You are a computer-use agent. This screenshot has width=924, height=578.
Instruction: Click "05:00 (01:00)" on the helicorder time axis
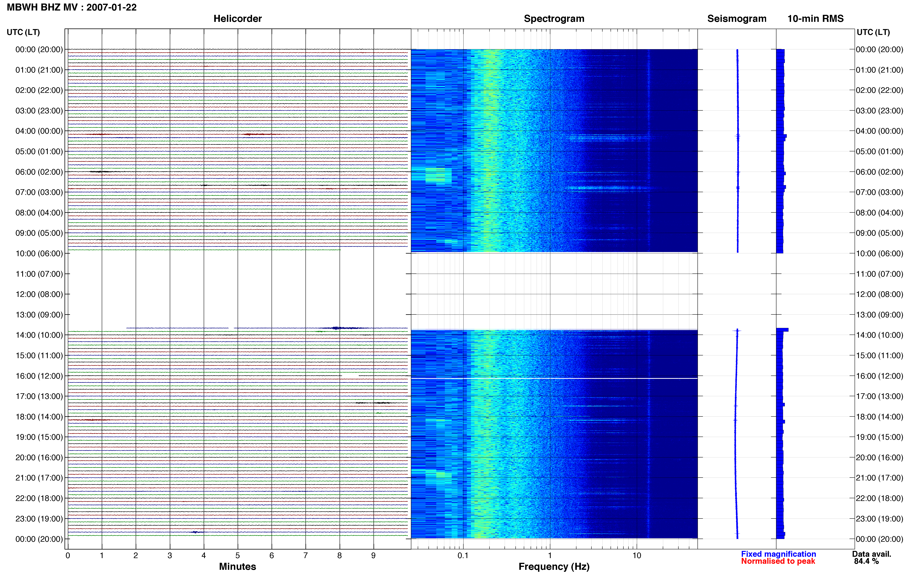pyautogui.click(x=39, y=151)
